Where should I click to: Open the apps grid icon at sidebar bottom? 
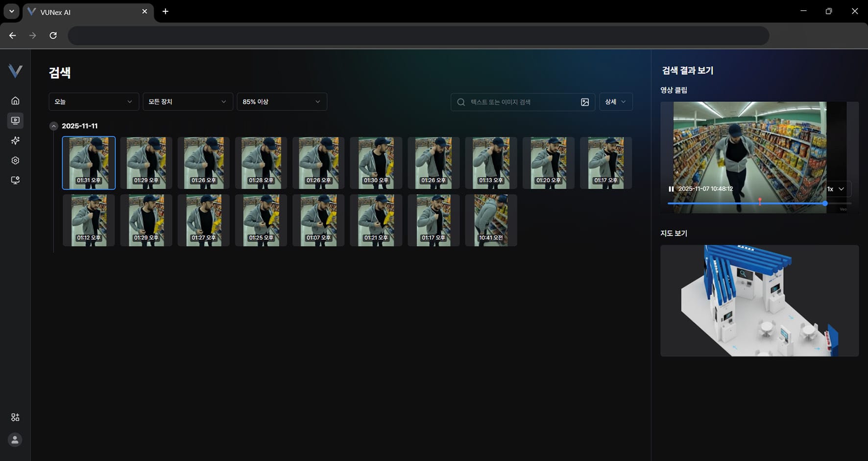click(x=15, y=417)
